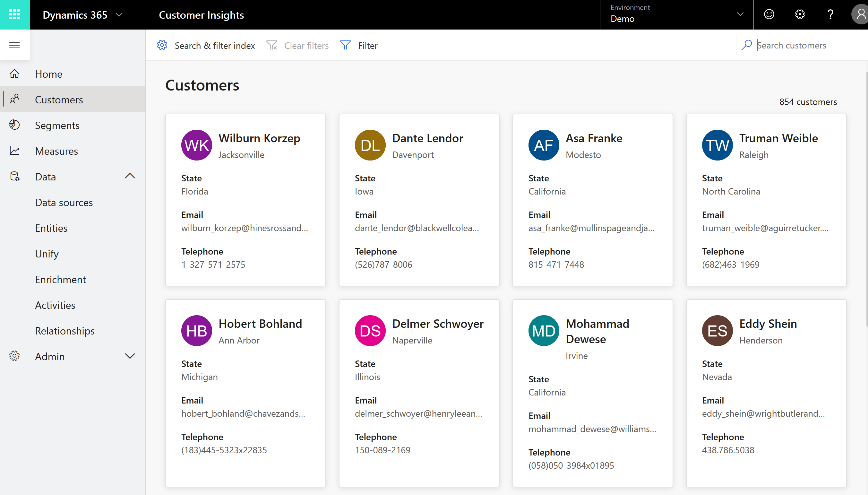The width and height of the screenshot is (868, 495).
Task: Click the Filter funnel icon
Action: [x=346, y=45]
